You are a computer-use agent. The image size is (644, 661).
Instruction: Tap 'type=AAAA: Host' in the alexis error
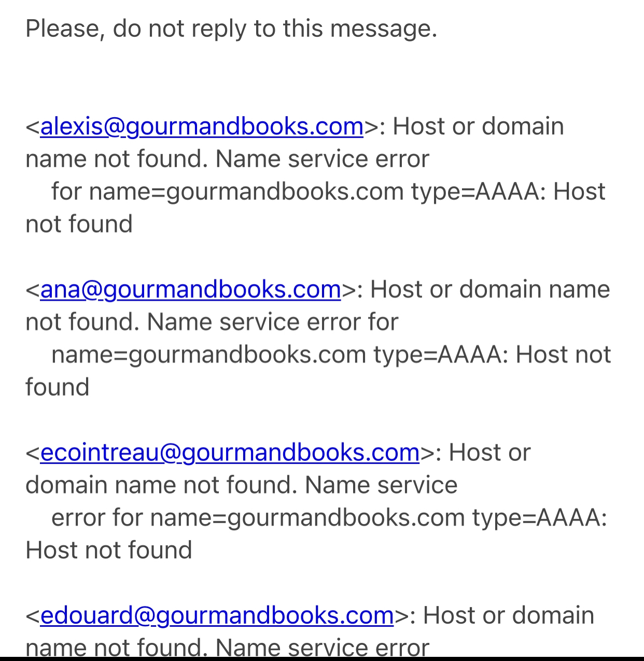[x=508, y=192]
